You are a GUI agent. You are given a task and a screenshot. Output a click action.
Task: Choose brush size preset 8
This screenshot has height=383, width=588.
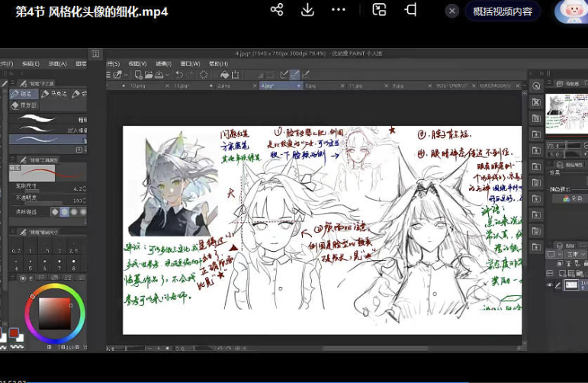pyautogui.click(x=73, y=265)
